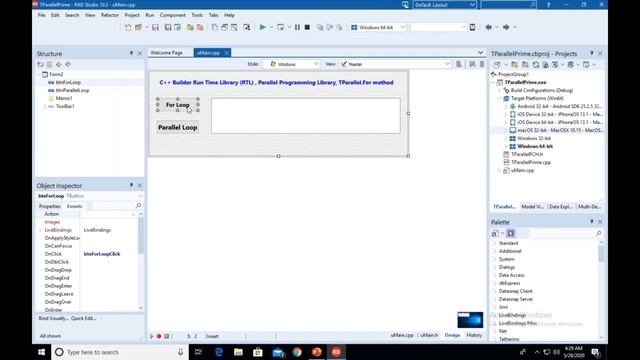Select Memo1 in the Structure tree
640x360 pixels.
pyautogui.click(x=64, y=98)
